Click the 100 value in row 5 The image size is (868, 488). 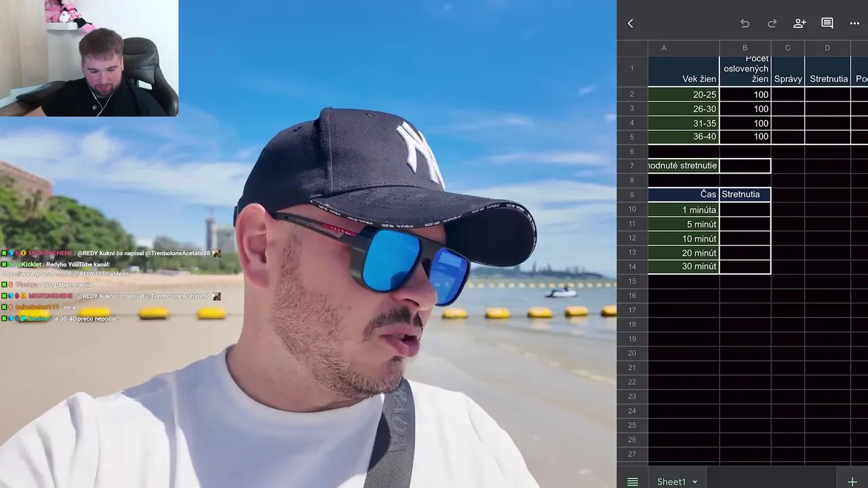coord(745,137)
